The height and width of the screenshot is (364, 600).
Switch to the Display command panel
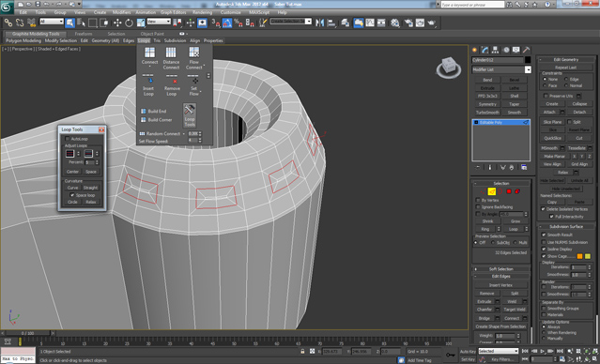point(516,50)
